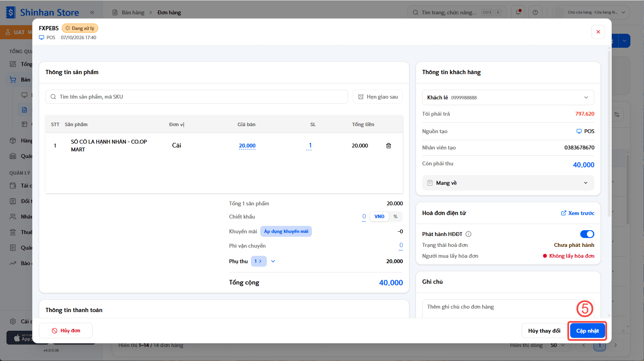
Task: Click the Tôi phải trả 797.620 amount
Action: pos(585,114)
